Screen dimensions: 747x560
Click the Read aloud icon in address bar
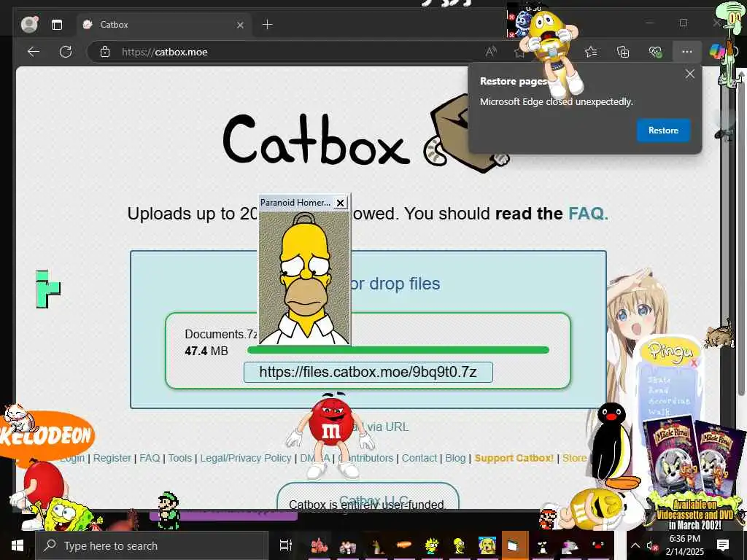(x=491, y=52)
